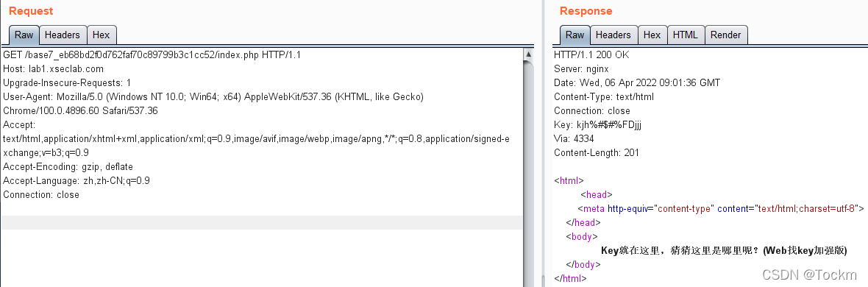868x287 pixels.
Task: Click the Date response header line
Action: [636, 83]
